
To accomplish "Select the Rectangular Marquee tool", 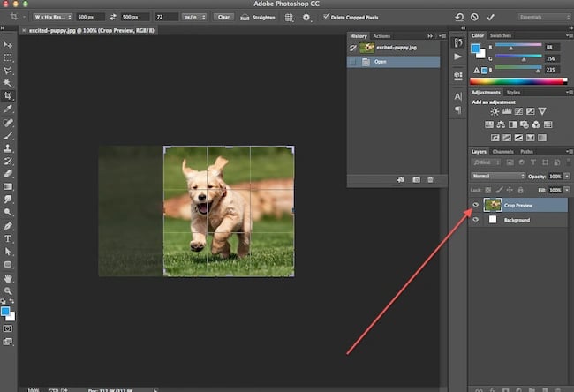I will (8, 57).
